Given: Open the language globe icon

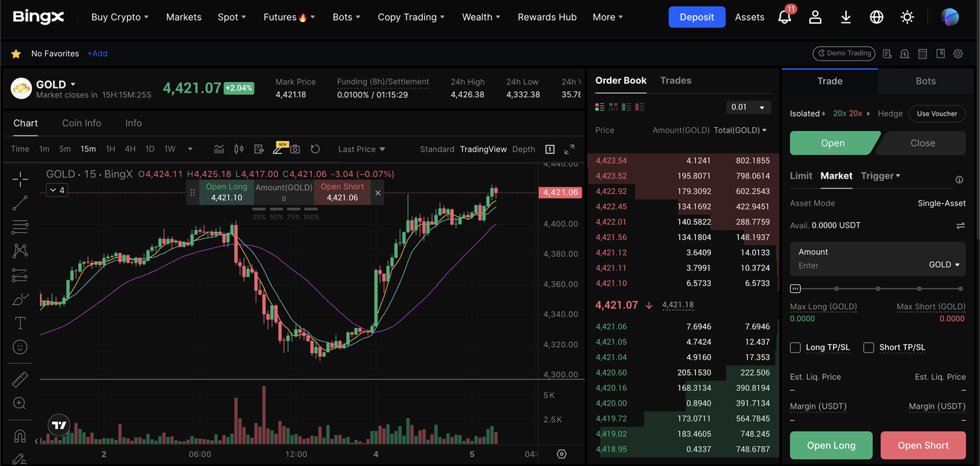Looking at the screenshot, I should (877, 17).
